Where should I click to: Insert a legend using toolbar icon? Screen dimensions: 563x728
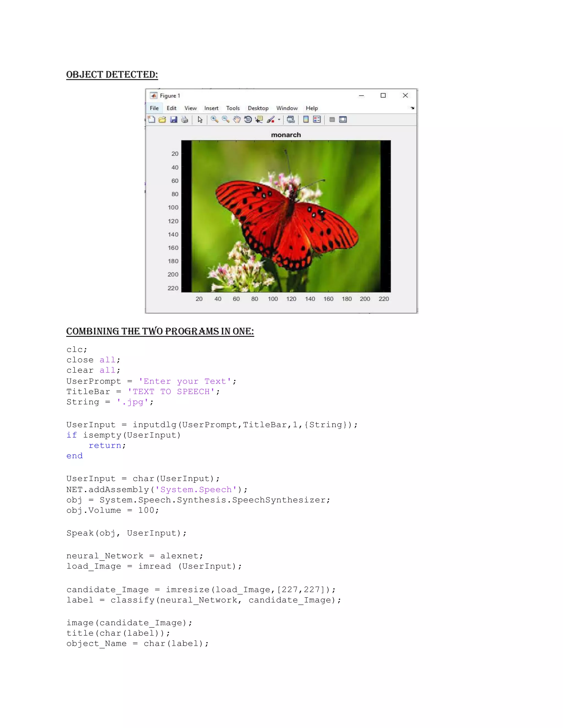click(x=317, y=120)
